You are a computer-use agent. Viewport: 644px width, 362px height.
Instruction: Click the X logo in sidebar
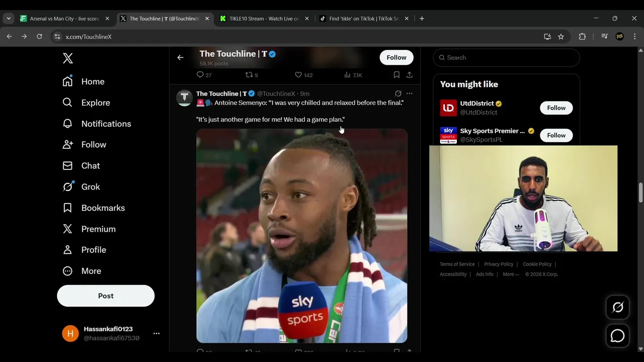[x=68, y=58]
